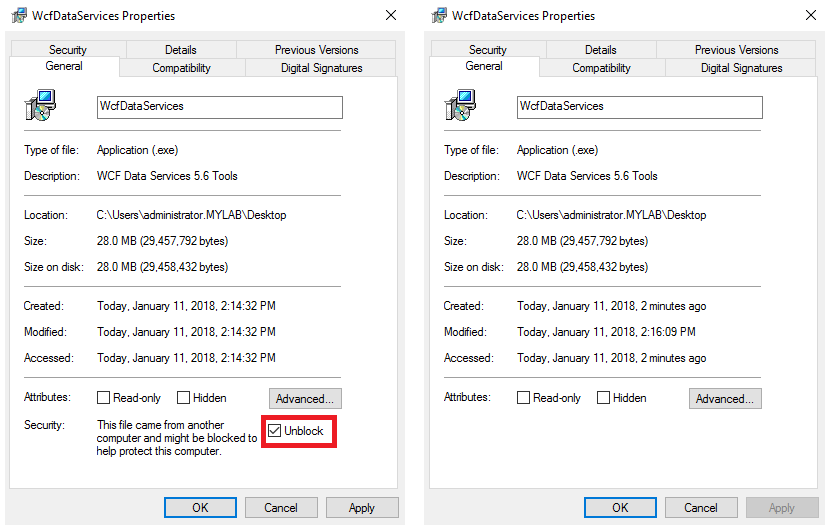Click the title bar icon of left Properties window
828x525 pixels.
pos(19,15)
